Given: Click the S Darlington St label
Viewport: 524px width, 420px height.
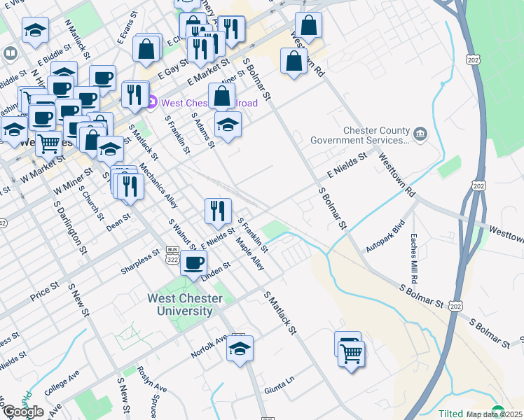Looking at the screenshot, I should [70, 227].
